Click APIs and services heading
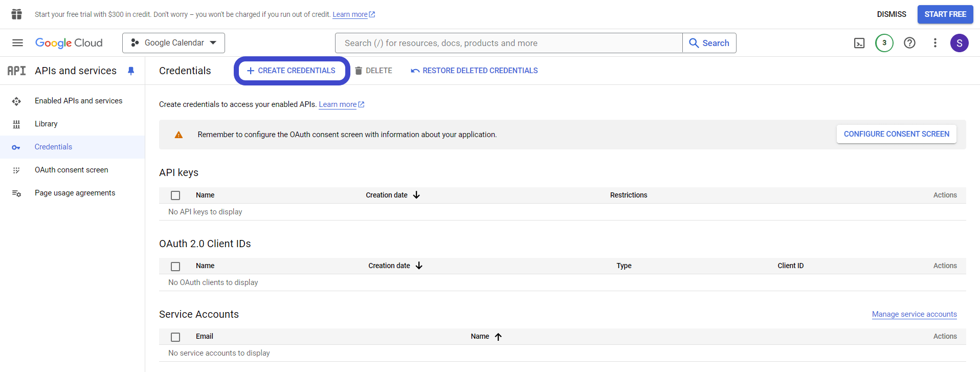 coord(76,71)
